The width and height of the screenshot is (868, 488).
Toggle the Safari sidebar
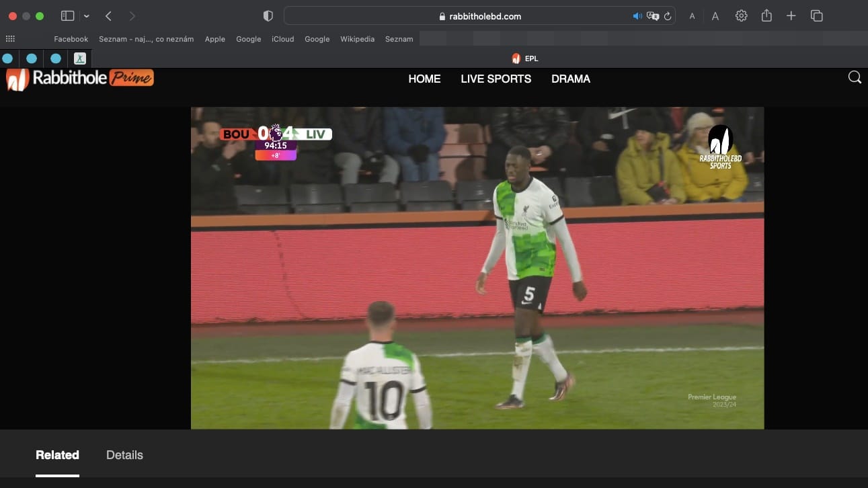point(67,16)
